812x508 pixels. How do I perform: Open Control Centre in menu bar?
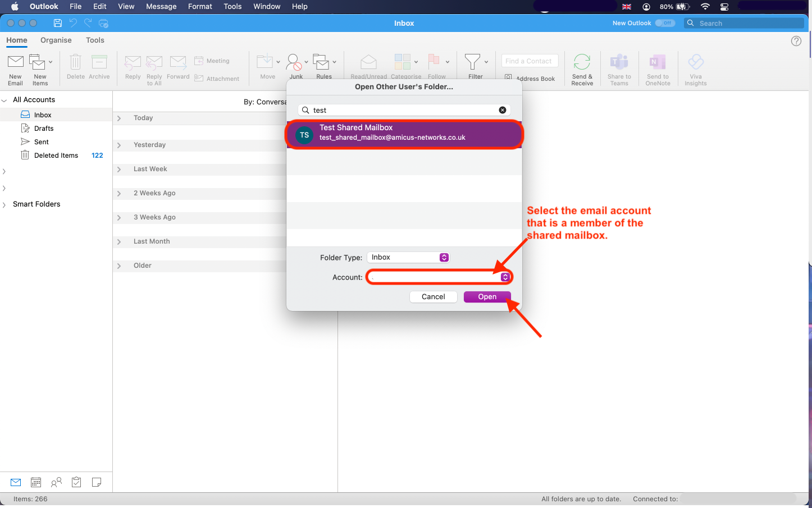[x=724, y=6]
